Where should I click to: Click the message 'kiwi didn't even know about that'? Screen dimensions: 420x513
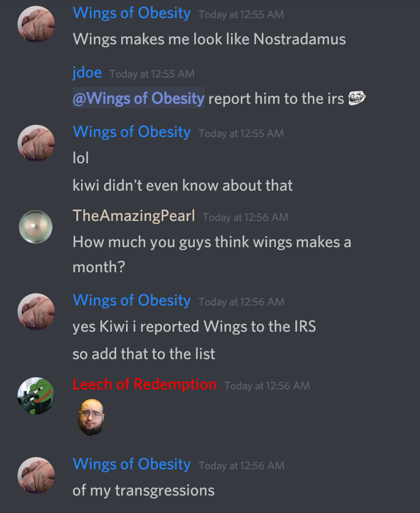point(183,185)
